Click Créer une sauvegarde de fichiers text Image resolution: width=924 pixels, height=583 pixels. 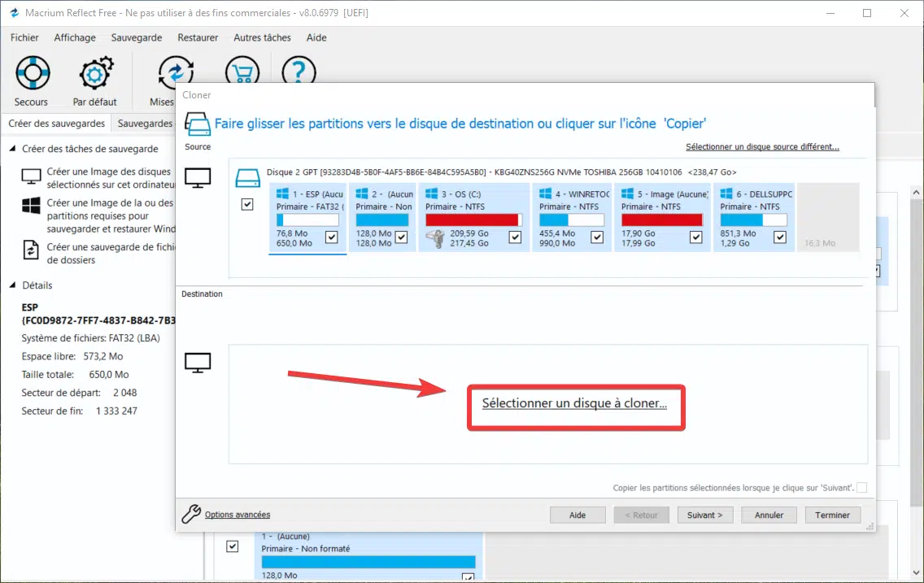[111, 253]
